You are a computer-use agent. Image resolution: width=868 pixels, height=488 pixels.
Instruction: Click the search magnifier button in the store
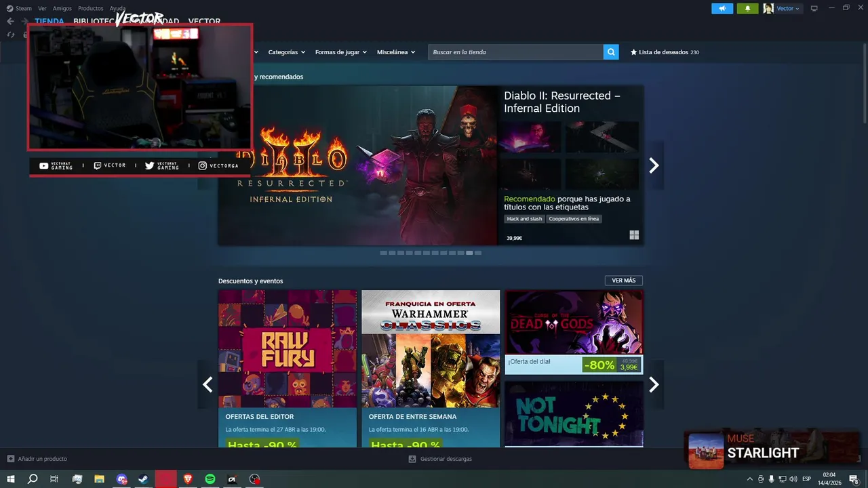(x=611, y=52)
